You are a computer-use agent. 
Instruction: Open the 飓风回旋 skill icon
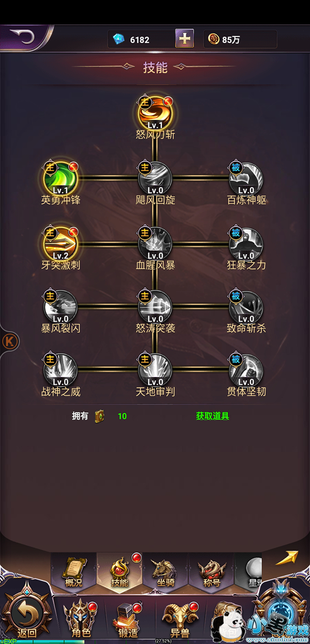(x=155, y=178)
